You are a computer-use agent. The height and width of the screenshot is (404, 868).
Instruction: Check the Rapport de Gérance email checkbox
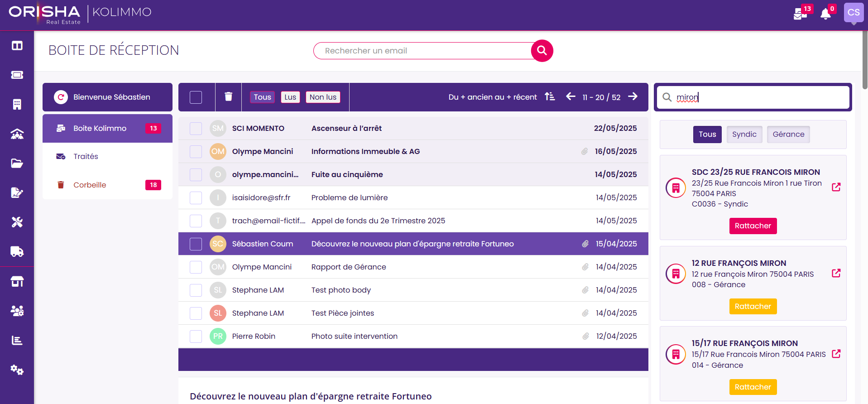pos(196,267)
